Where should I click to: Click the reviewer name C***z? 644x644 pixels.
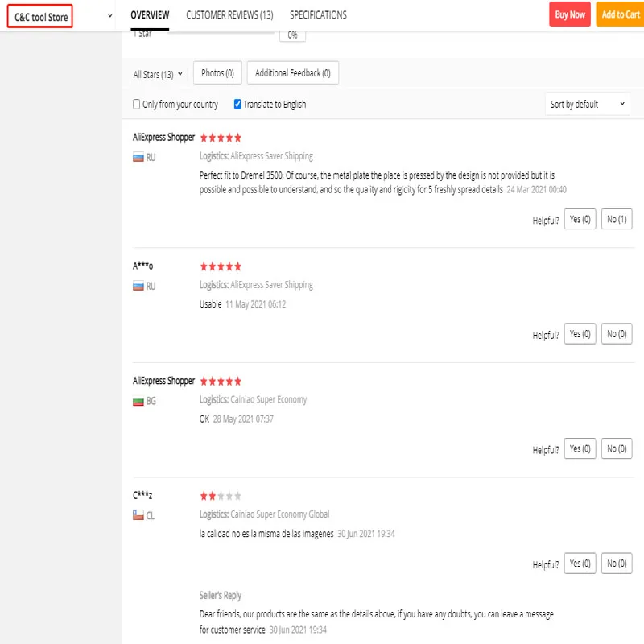click(x=142, y=495)
